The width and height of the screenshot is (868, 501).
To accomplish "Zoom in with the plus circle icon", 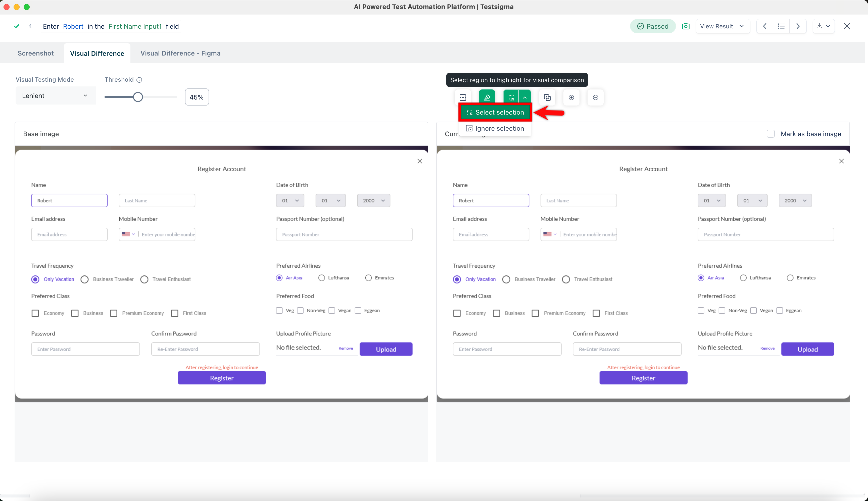I will 571,97.
